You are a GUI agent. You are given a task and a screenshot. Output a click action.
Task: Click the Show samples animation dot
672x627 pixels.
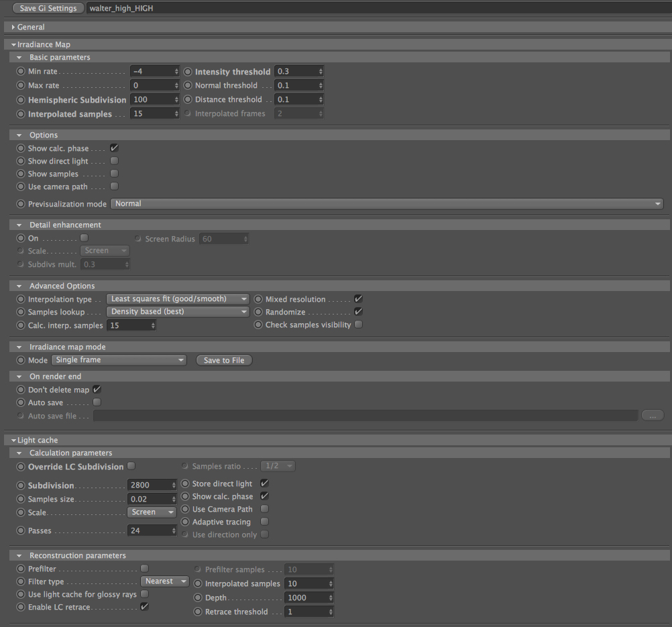[21, 174]
